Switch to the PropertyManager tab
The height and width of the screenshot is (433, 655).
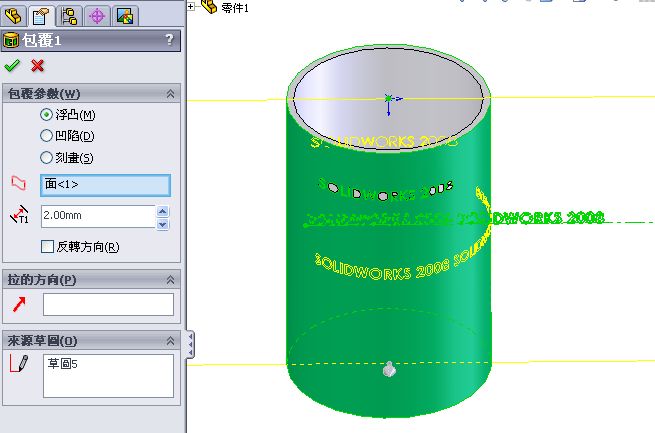point(41,16)
